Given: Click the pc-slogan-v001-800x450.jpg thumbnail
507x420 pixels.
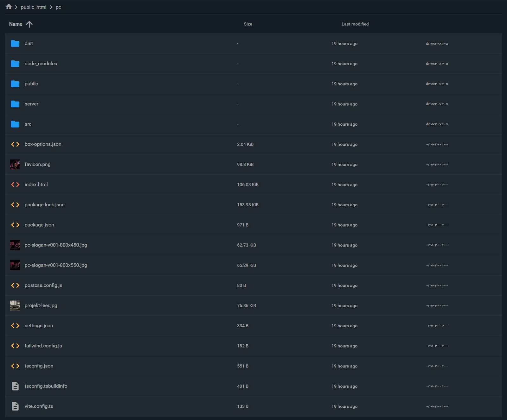Looking at the screenshot, I should pos(15,245).
